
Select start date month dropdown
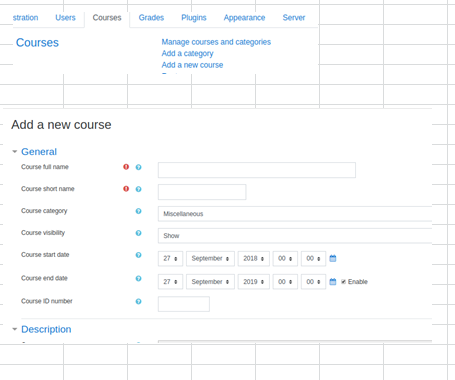tap(210, 258)
